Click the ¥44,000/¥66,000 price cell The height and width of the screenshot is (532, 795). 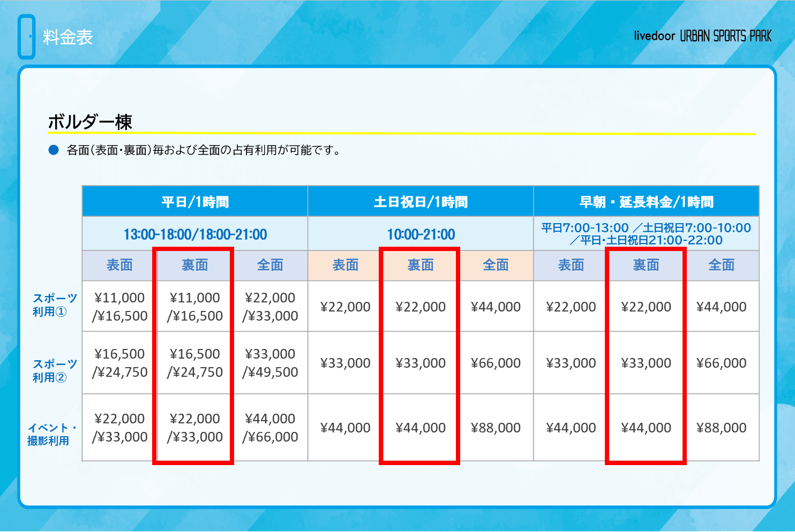click(270, 428)
